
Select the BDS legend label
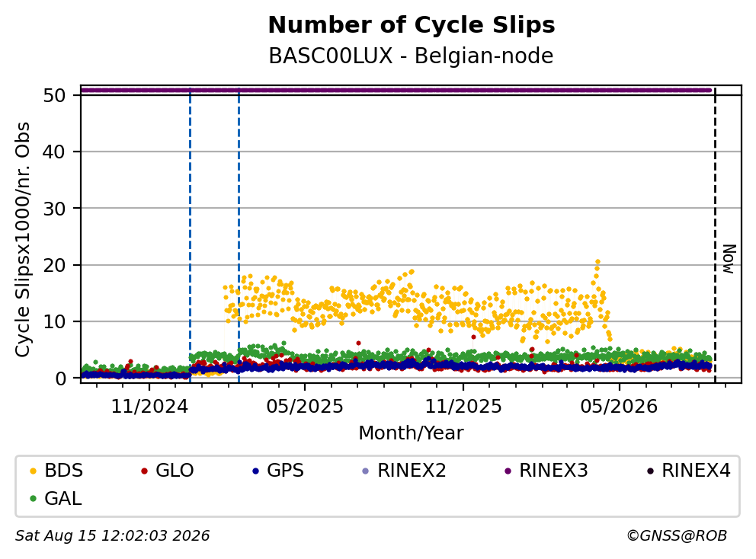tap(64, 471)
